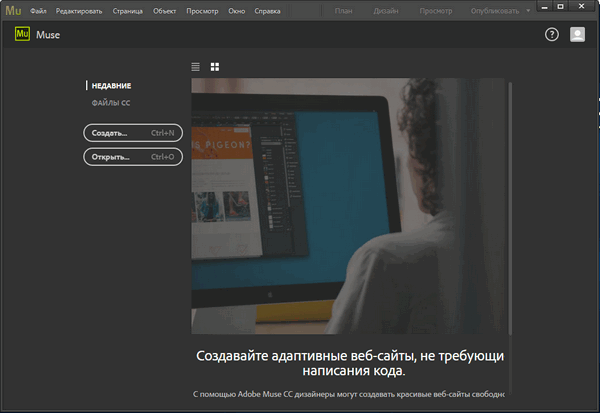600x413 pixels.
Task: Expand the Опубликовать dropdown arrow
Action: pyautogui.click(x=528, y=11)
